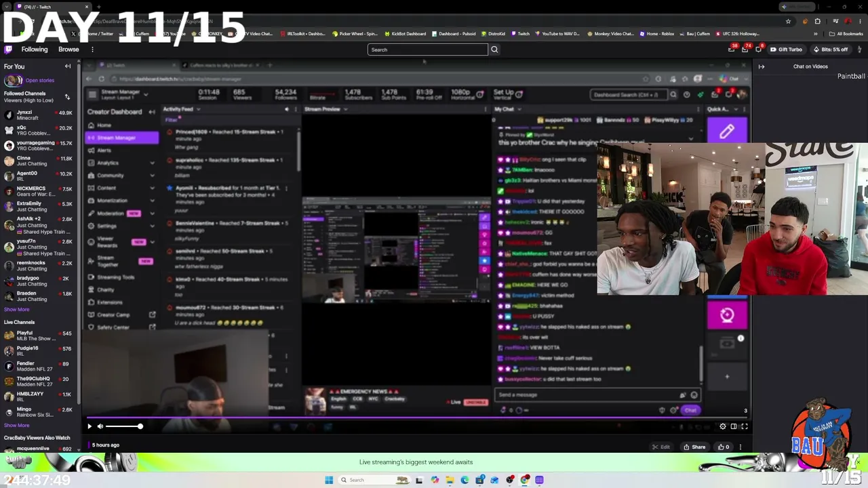This screenshot has width=868, height=488.
Task: Open bradygoo channel in sidebar
Action: [x=38, y=281]
